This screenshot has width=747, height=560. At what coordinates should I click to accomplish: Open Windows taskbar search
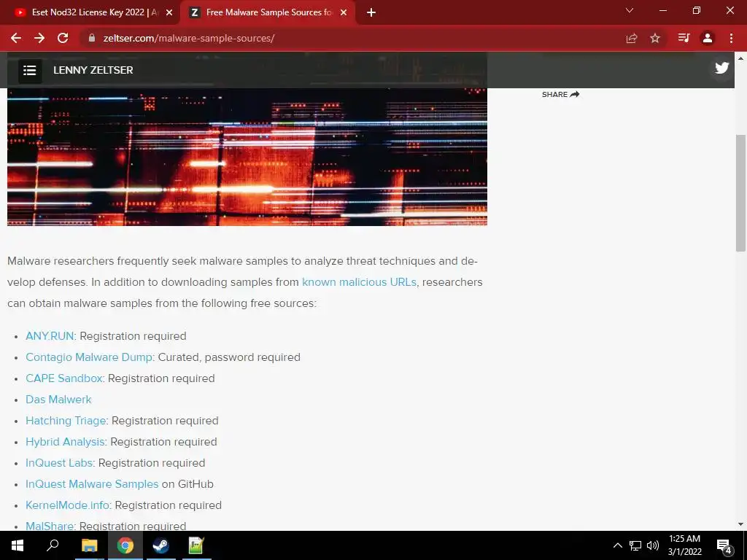[x=53, y=545]
